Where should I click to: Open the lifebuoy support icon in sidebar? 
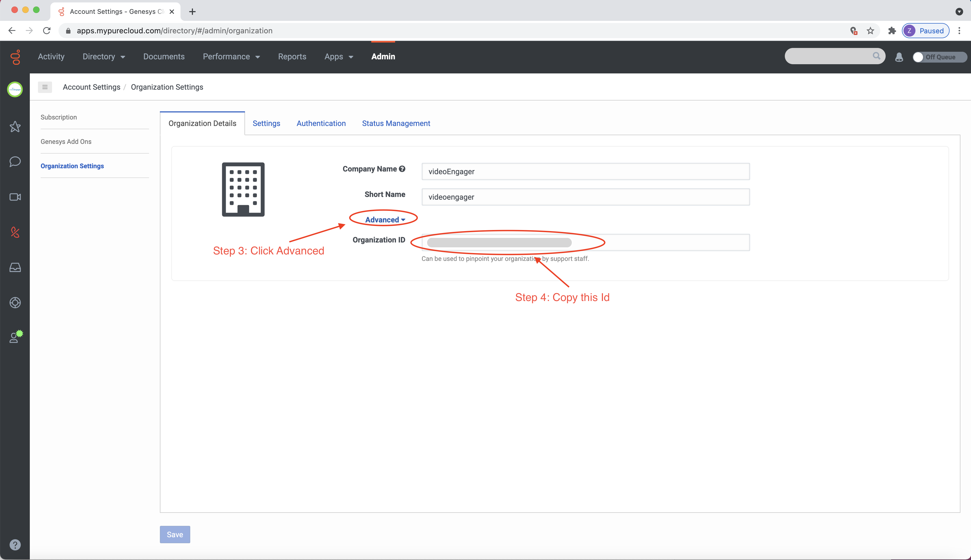coord(15,303)
